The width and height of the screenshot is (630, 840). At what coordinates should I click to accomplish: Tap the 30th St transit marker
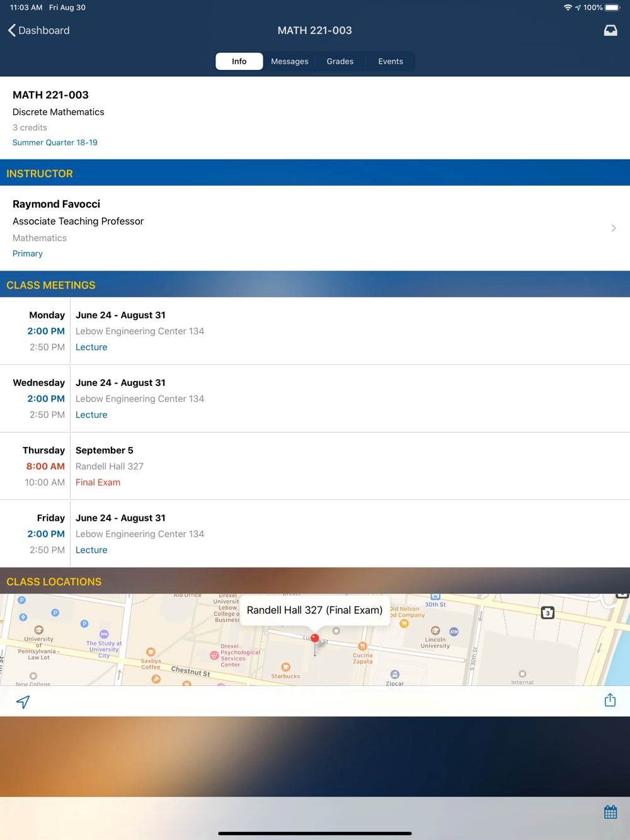(435, 596)
